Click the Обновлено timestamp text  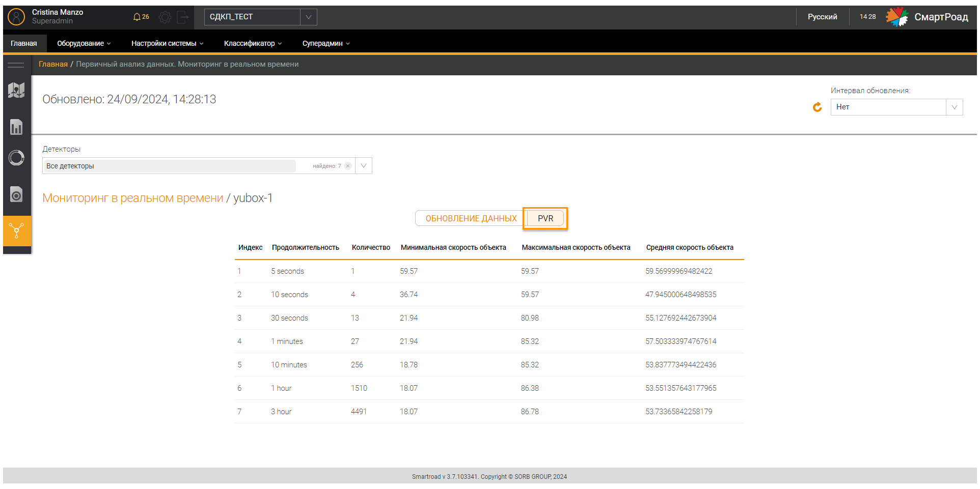click(x=129, y=99)
